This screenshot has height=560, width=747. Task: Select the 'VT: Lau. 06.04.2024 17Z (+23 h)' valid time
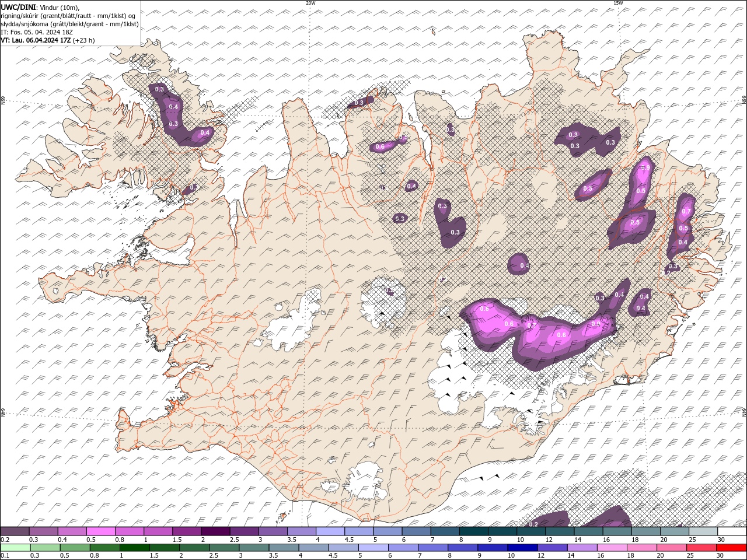pos(47,40)
